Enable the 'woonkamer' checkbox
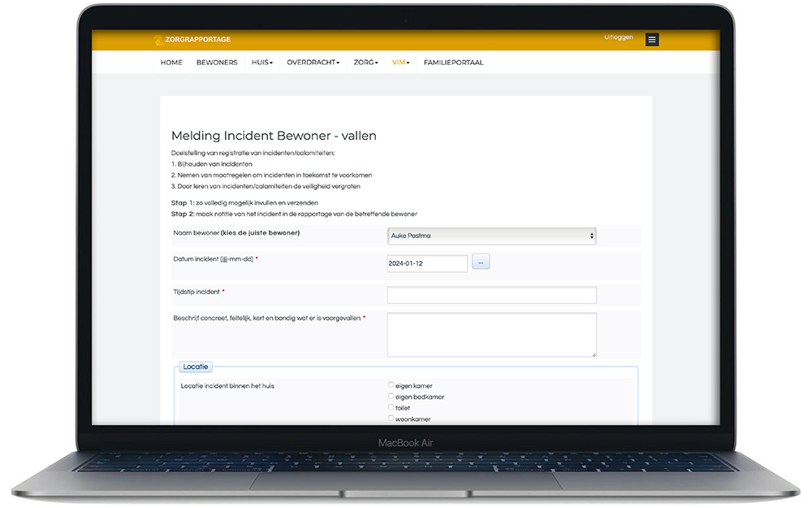 tap(391, 419)
